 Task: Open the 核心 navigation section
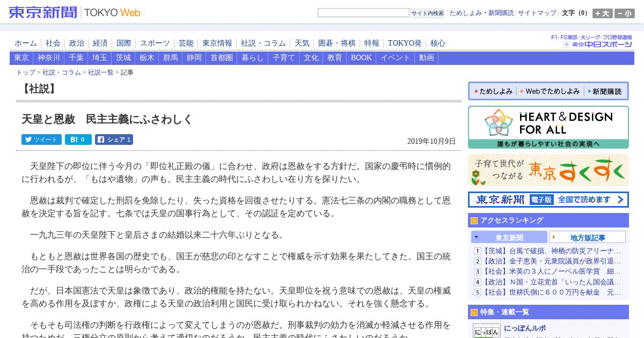click(438, 43)
